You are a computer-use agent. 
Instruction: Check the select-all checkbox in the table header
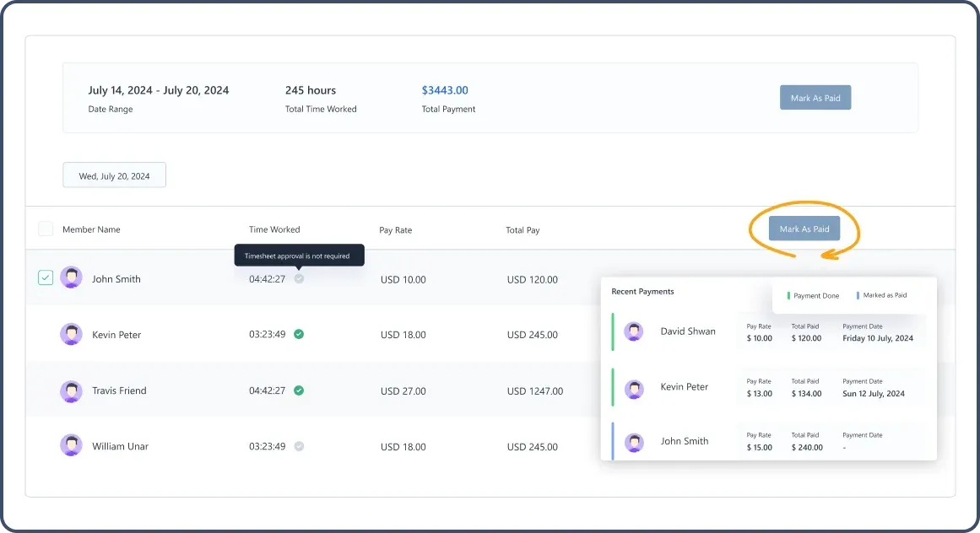click(46, 228)
